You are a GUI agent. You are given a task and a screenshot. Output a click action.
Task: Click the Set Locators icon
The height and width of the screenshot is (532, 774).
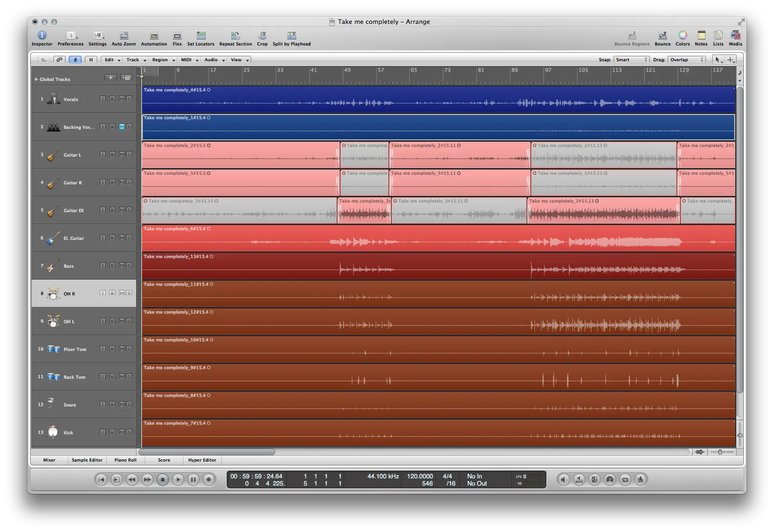pos(201,35)
